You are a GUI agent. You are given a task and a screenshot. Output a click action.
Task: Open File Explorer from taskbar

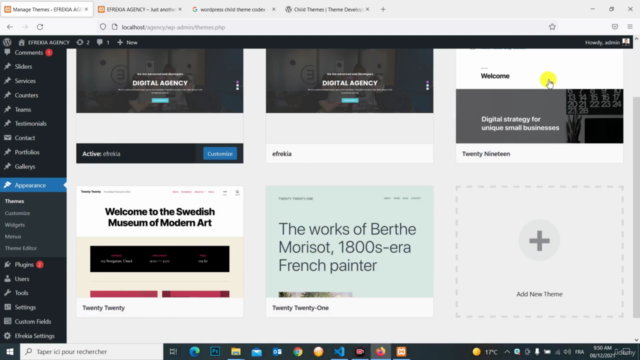[x=236, y=351]
